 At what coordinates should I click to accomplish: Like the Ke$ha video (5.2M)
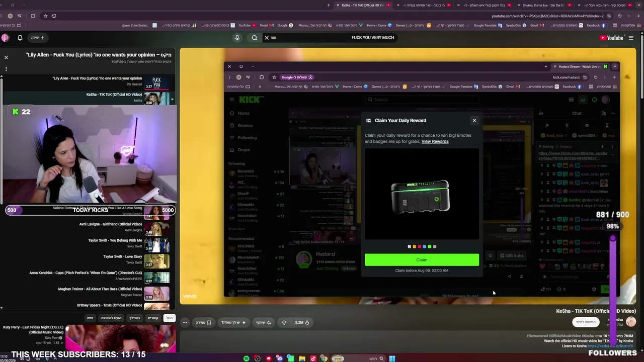(x=302, y=322)
